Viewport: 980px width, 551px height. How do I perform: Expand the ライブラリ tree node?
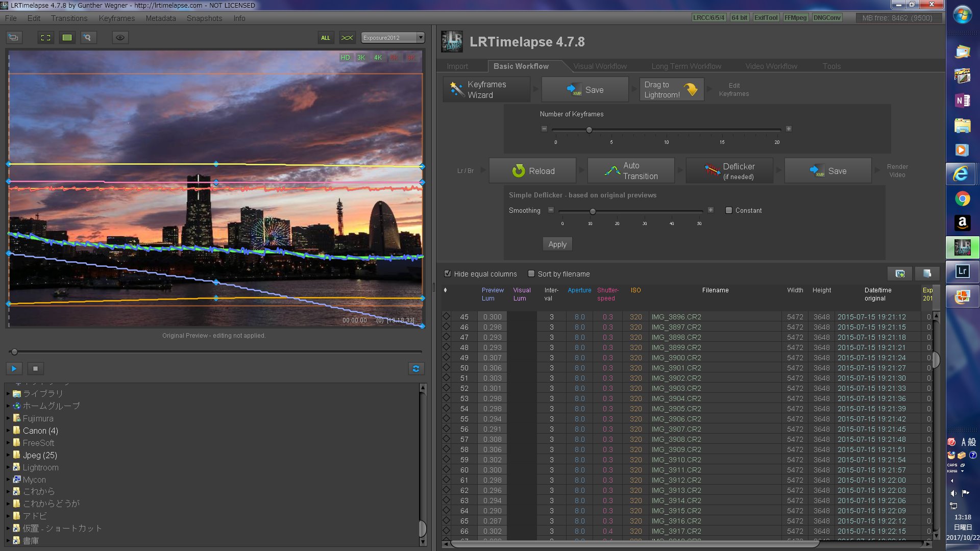[8, 394]
